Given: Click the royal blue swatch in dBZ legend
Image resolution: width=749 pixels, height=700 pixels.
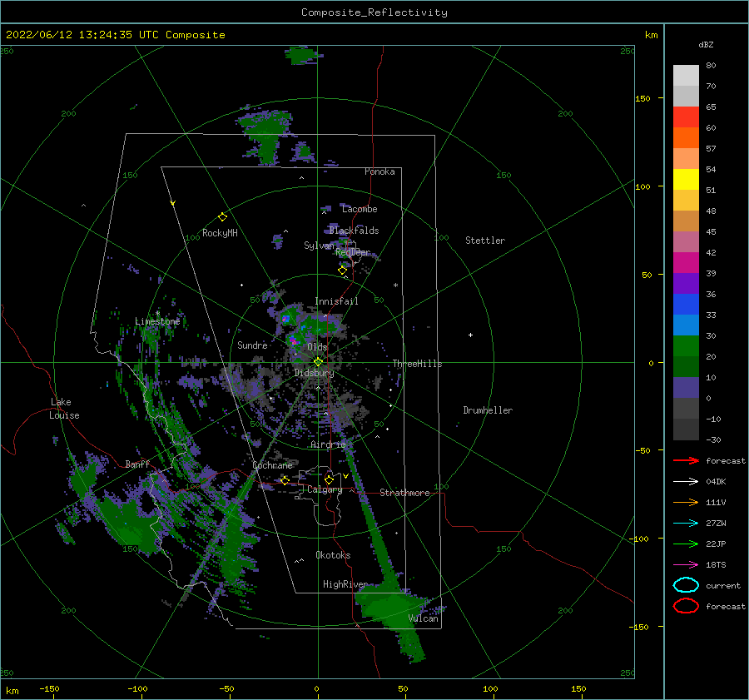Looking at the screenshot, I should point(686,305).
